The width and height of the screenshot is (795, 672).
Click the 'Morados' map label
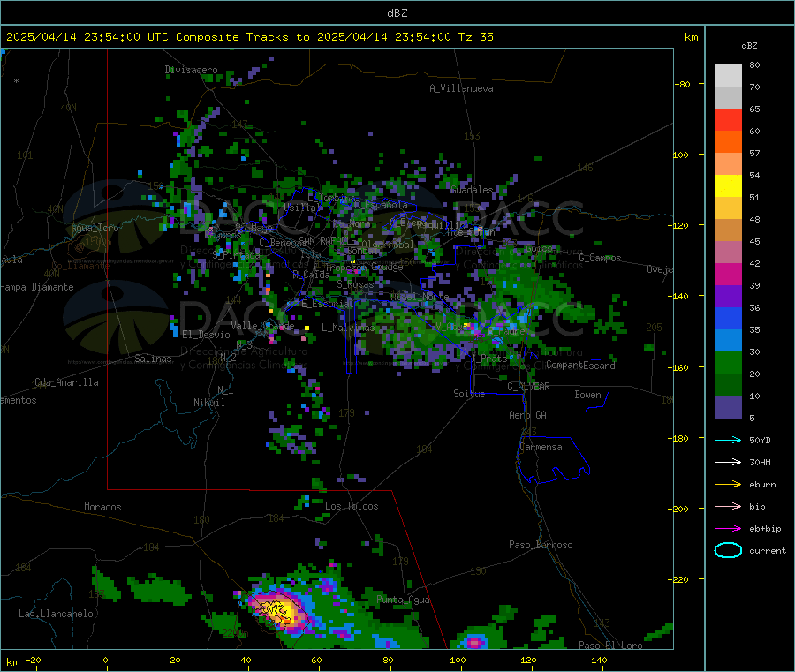pyautogui.click(x=102, y=507)
